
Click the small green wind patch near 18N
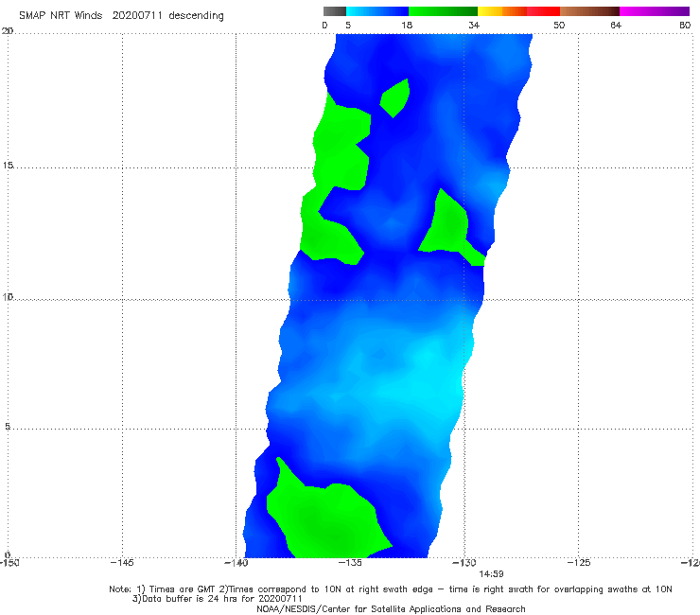(x=395, y=98)
